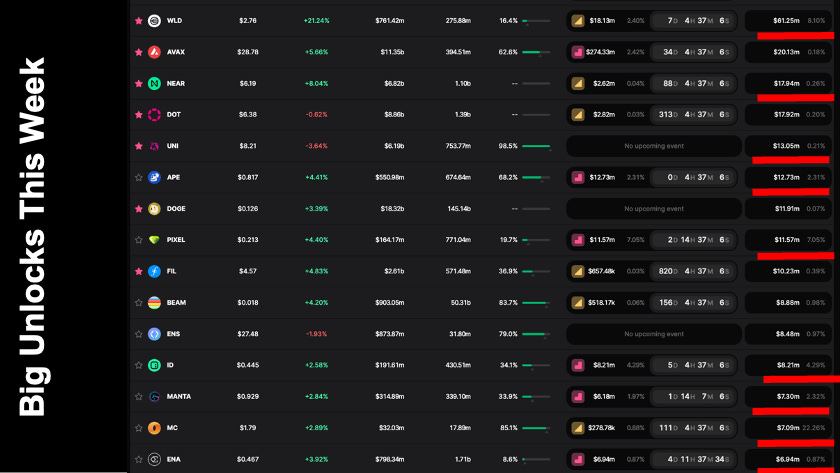Open the WLD token name
This screenshot has height=473, width=840.
click(x=175, y=21)
